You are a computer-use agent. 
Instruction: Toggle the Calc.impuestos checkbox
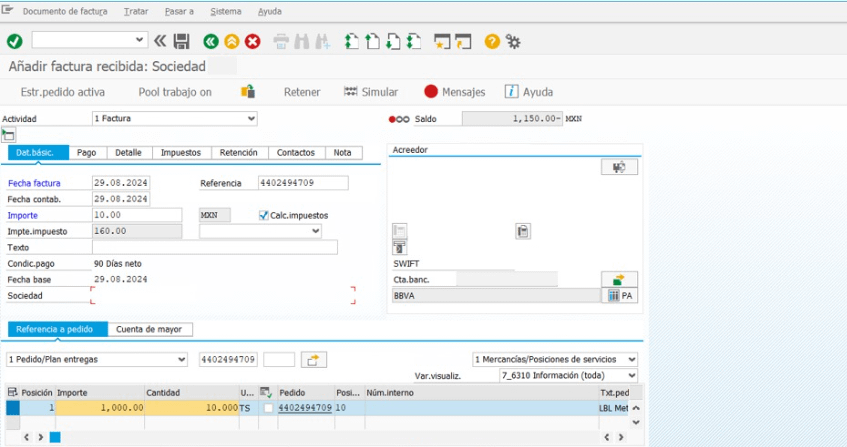264,215
